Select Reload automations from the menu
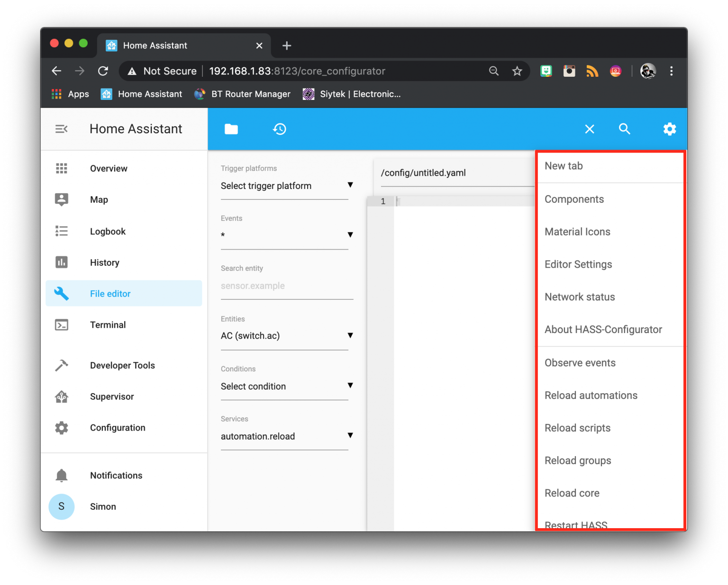 click(591, 395)
